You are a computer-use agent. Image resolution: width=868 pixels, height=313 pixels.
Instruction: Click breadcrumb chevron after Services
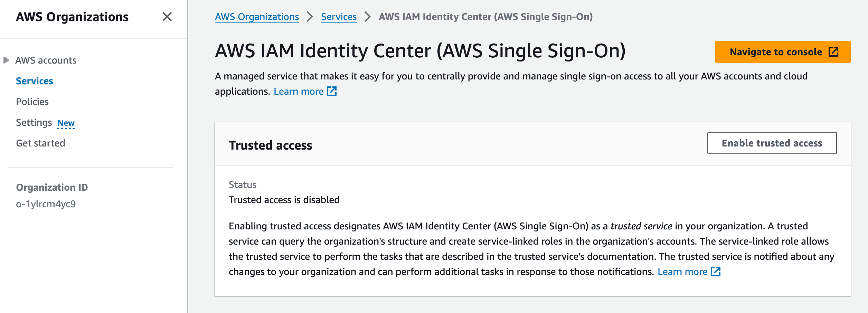pos(368,17)
